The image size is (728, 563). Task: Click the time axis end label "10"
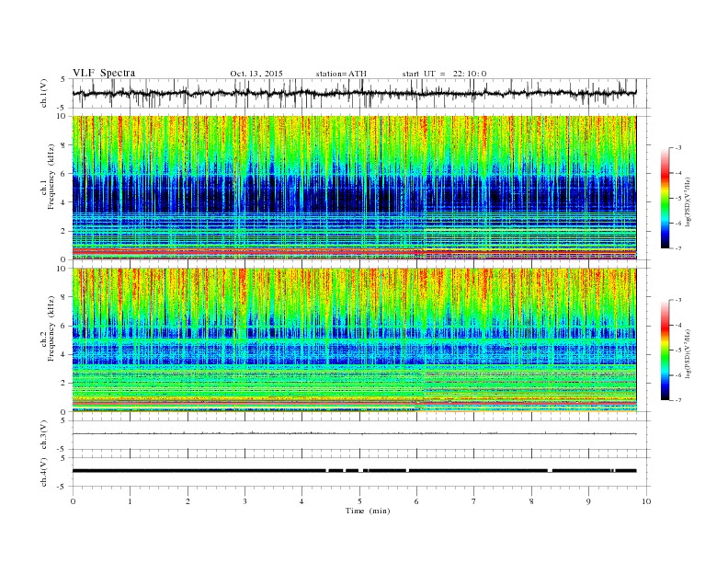[x=646, y=501]
